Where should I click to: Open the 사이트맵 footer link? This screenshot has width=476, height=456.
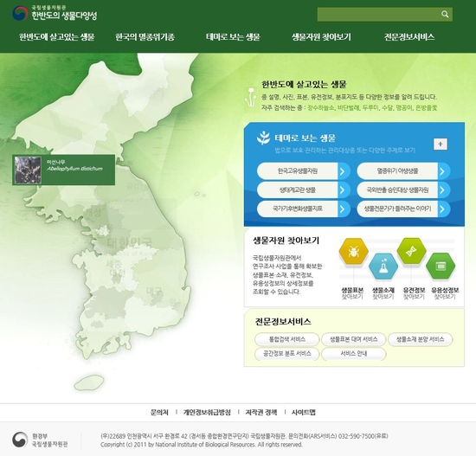click(303, 412)
